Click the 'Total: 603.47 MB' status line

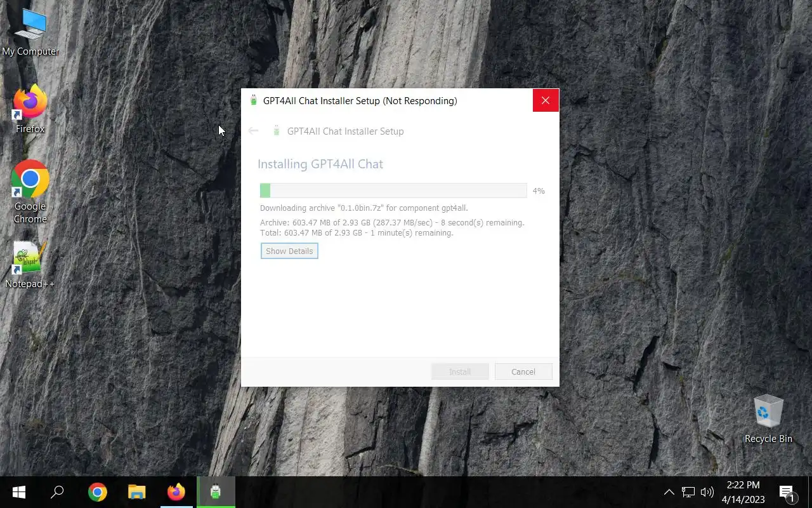coord(357,233)
